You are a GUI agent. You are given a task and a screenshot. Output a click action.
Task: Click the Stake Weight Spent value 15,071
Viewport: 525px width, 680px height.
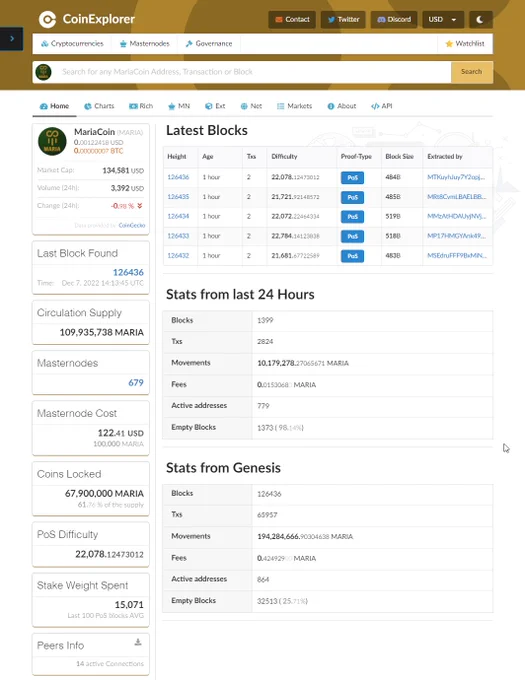pos(129,605)
